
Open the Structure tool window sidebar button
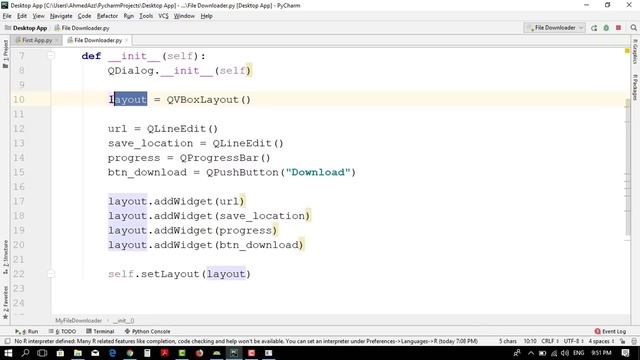click(x=5, y=257)
